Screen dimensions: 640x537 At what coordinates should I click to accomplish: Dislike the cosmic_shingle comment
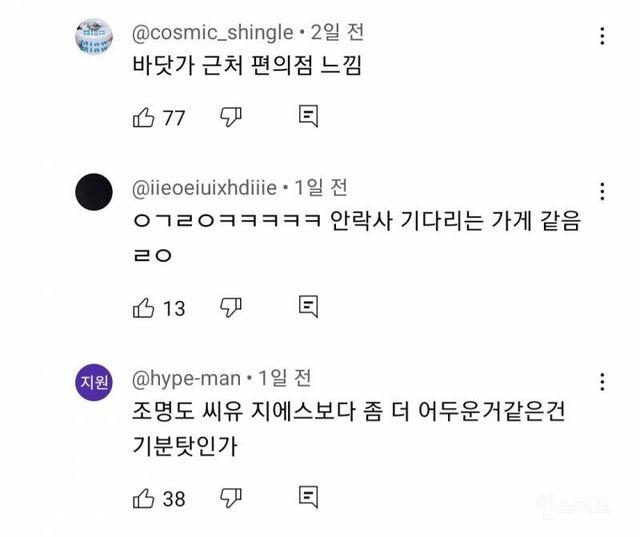tap(231, 118)
